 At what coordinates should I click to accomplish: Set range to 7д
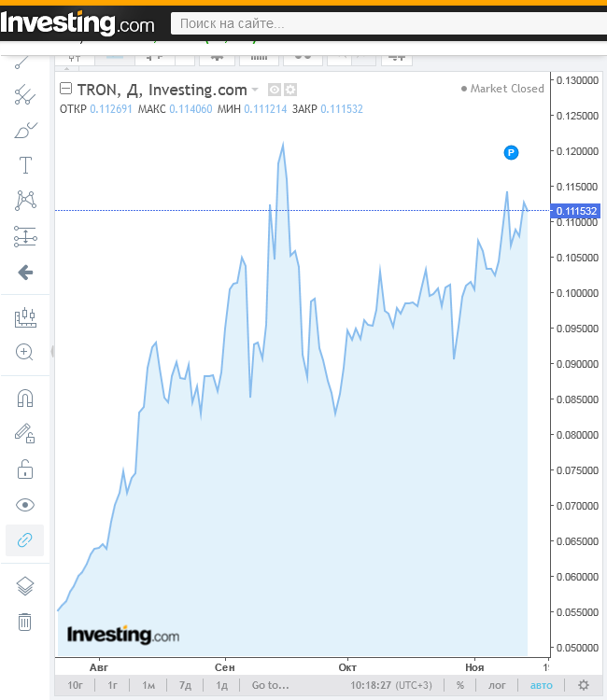tap(185, 685)
